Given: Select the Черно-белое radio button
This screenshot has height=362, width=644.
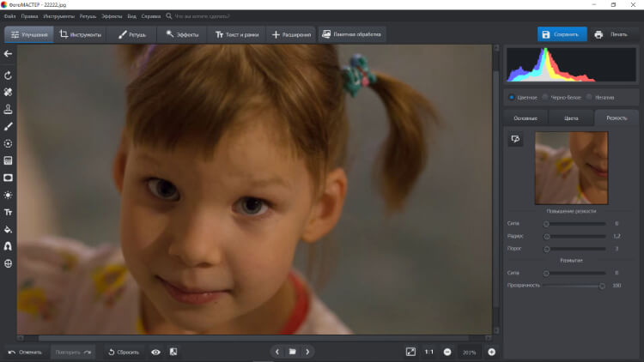Looking at the screenshot, I should click(x=545, y=97).
